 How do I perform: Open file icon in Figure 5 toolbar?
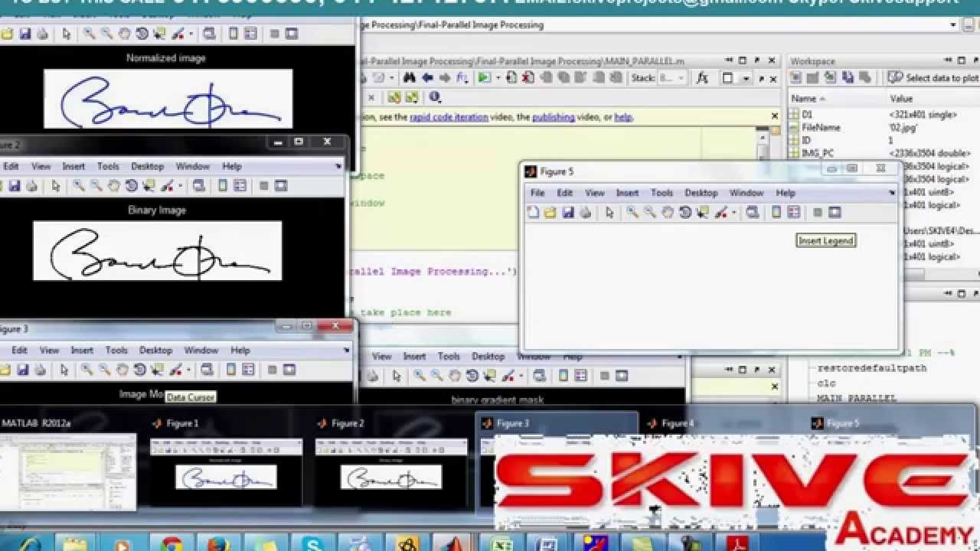(x=550, y=213)
